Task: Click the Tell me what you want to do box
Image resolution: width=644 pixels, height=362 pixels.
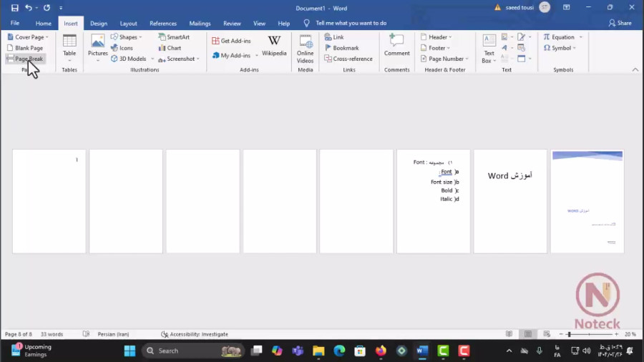Action: [351, 24]
